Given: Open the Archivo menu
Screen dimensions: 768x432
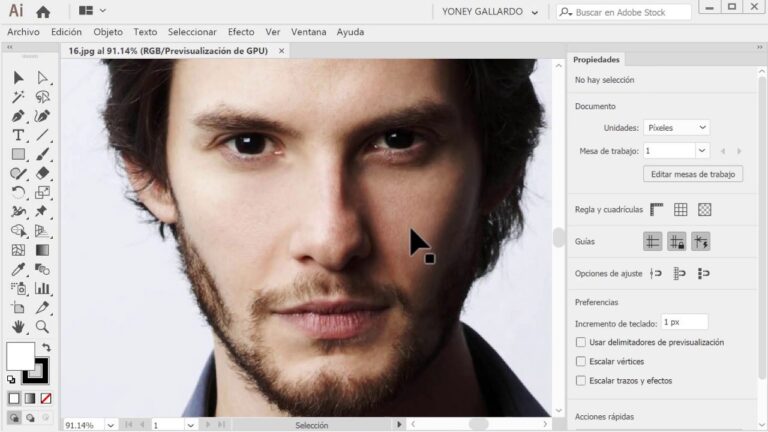Looking at the screenshot, I should coord(23,32).
